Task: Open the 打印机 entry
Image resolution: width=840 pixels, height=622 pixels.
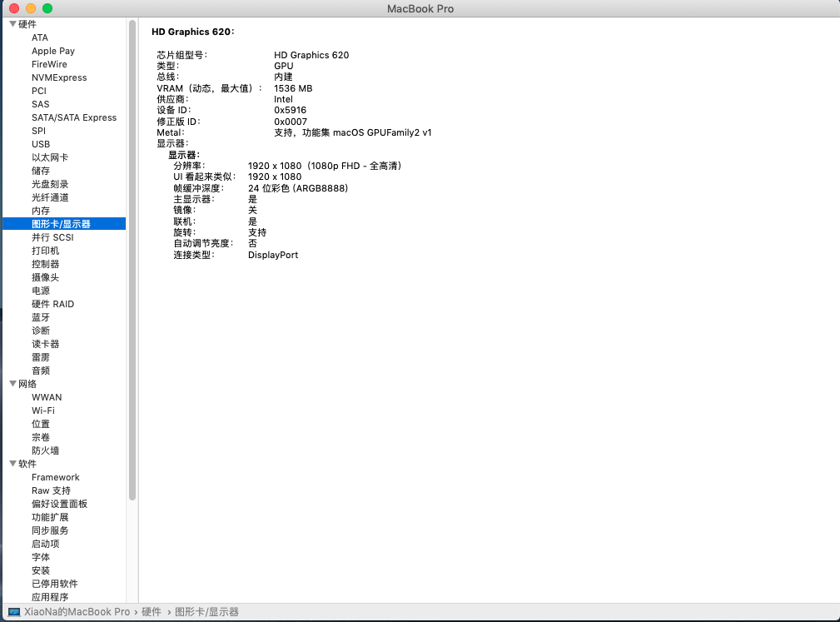Action: tap(46, 251)
